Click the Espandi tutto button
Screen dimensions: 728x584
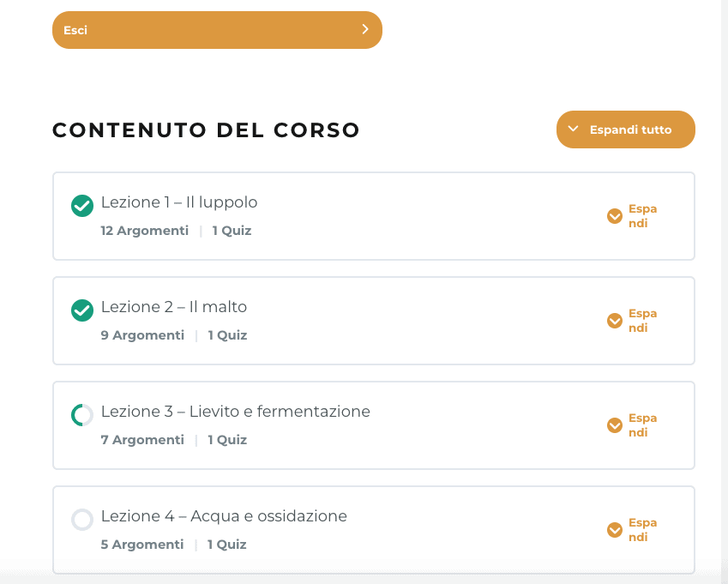625,129
